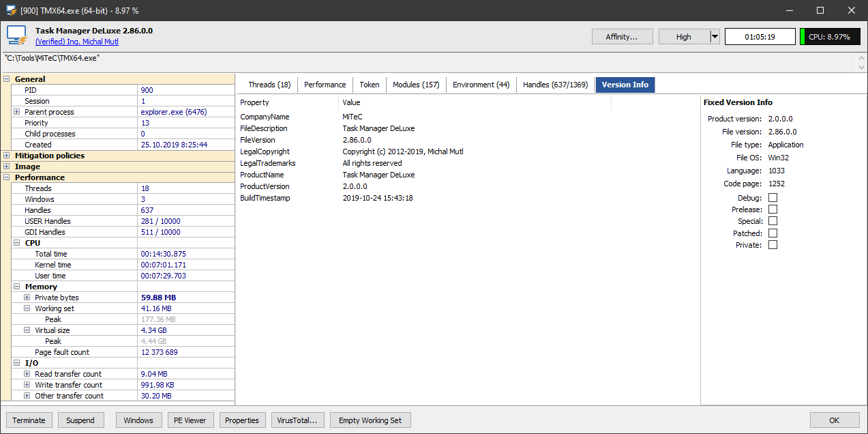Screen dimensions: 868x434
Task: Click the Suspend button
Action: pyautogui.click(x=80, y=420)
